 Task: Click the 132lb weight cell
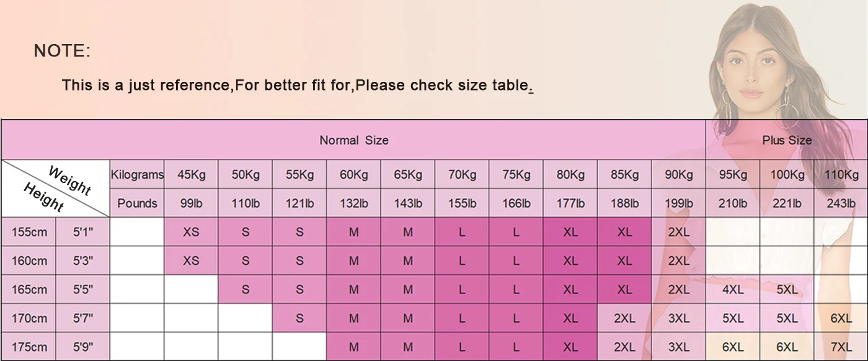point(353,203)
